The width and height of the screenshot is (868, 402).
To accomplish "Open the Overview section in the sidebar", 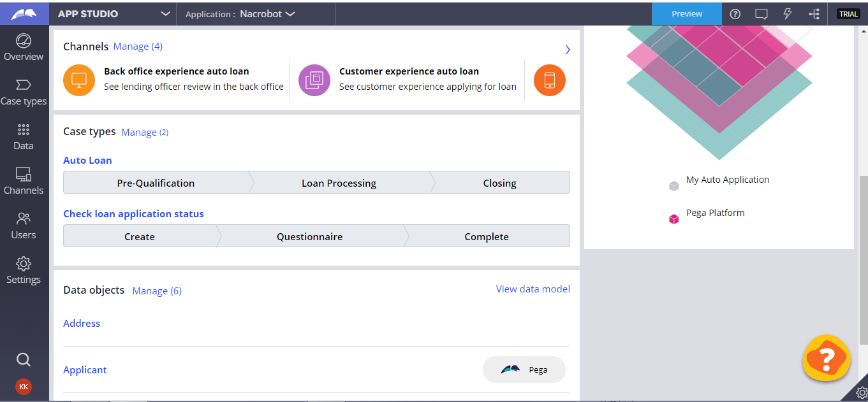I will point(24,48).
